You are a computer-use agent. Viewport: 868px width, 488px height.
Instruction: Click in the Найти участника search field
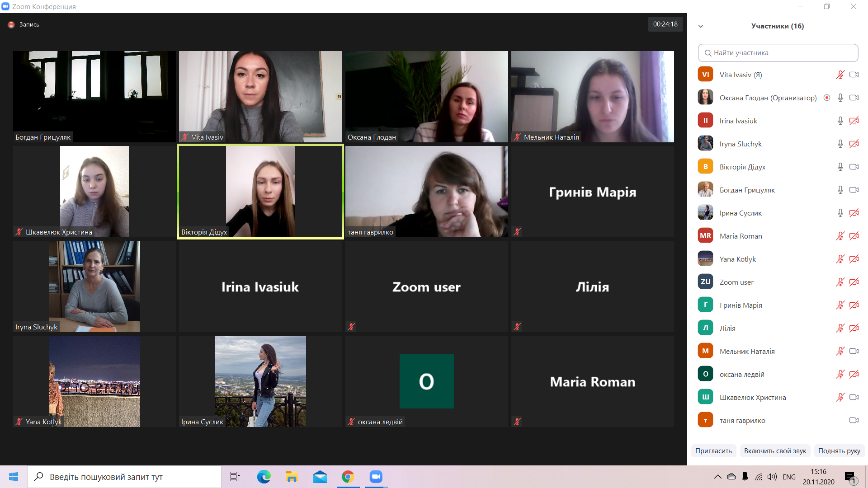tap(778, 53)
